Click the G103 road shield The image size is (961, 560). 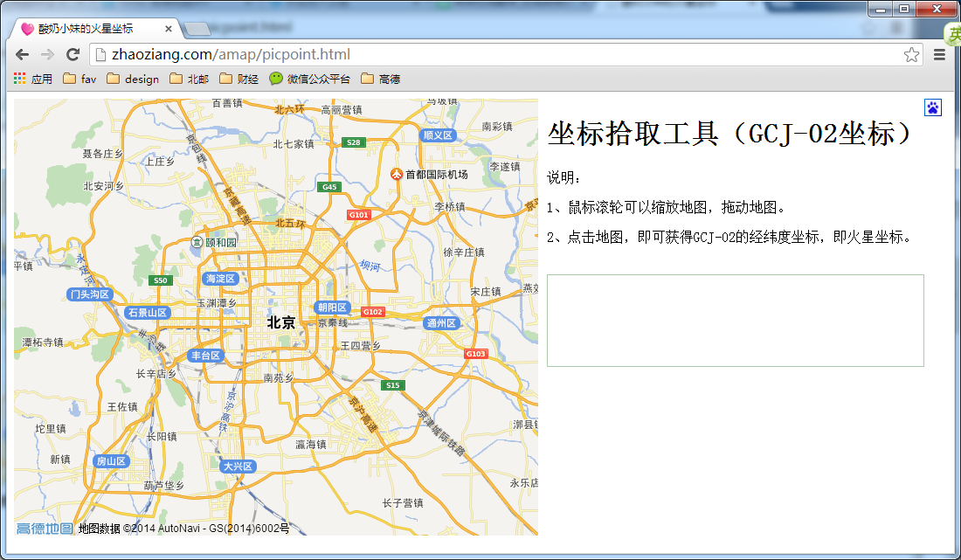(475, 354)
